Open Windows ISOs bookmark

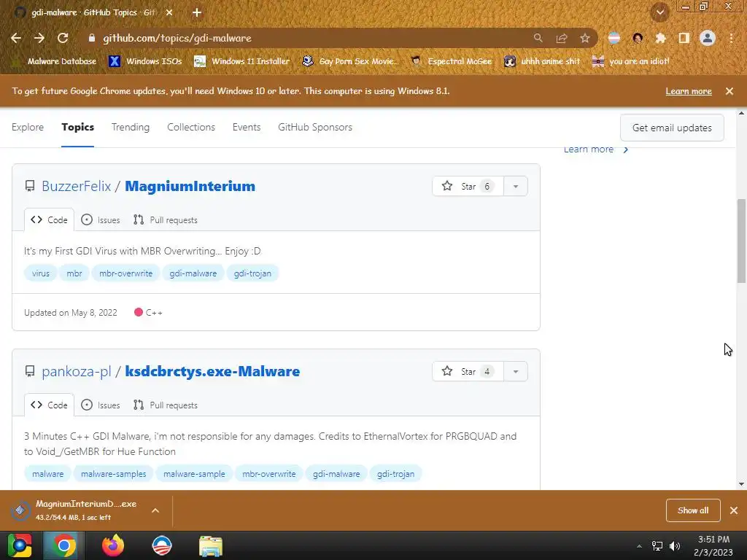coord(146,61)
